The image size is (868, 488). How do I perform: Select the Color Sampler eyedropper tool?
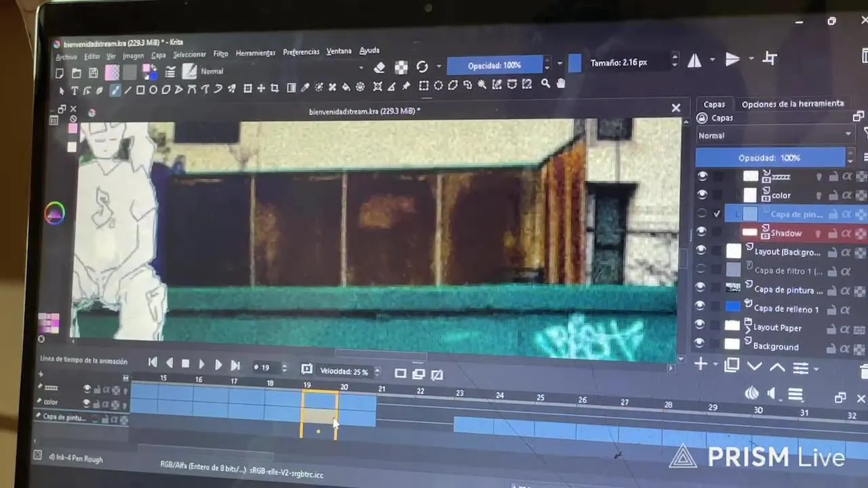[305, 87]
